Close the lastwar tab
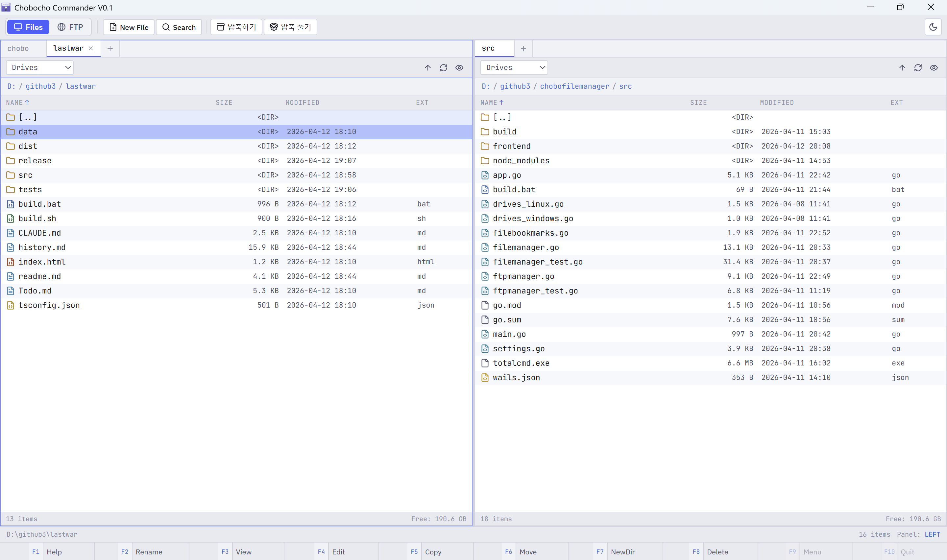The height and width of the screenshot is (560, 947). pos(90,48)
